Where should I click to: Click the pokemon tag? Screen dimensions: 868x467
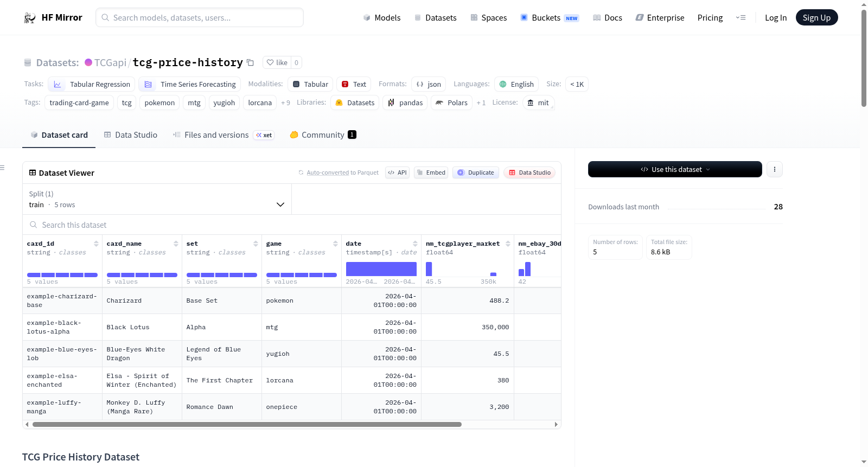pos(159,103)
